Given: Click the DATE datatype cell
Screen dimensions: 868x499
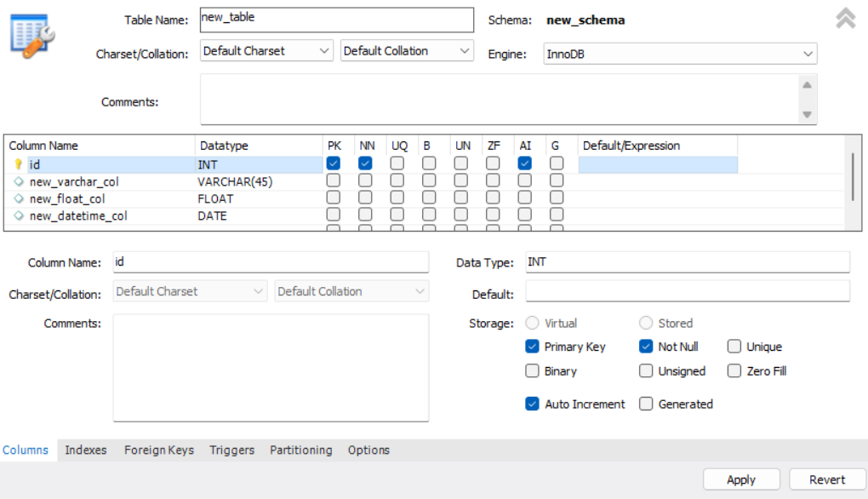Looking at the screenshot, I should [213, 216].
